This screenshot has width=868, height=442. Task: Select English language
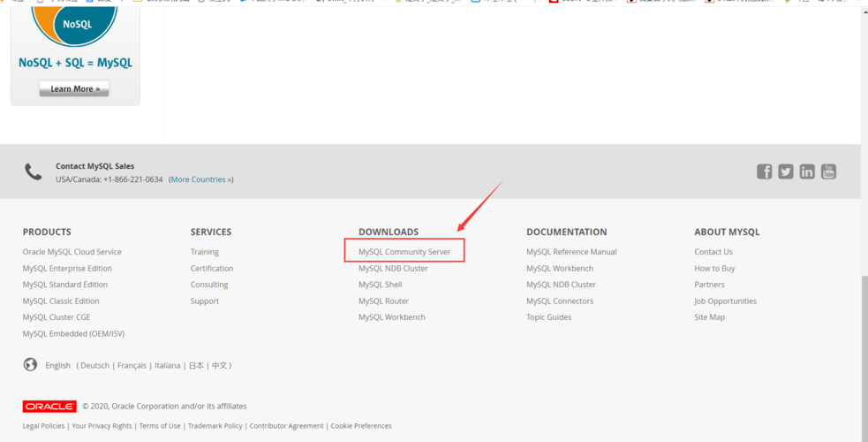pos(58,366)
